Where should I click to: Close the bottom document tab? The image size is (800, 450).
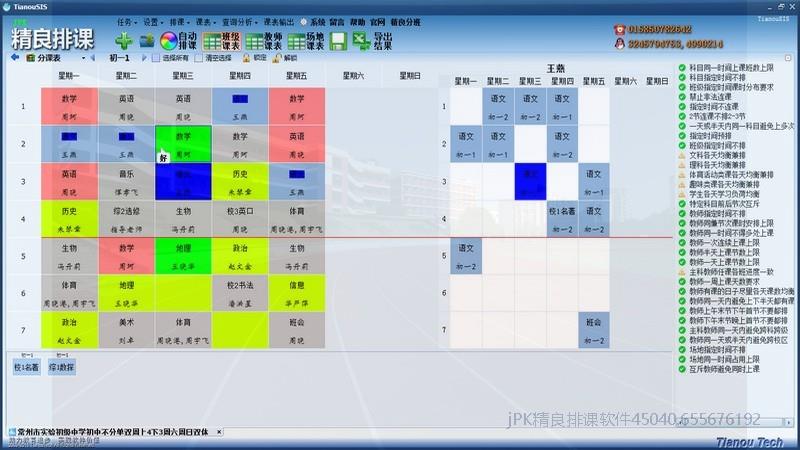tap(219, 432)
